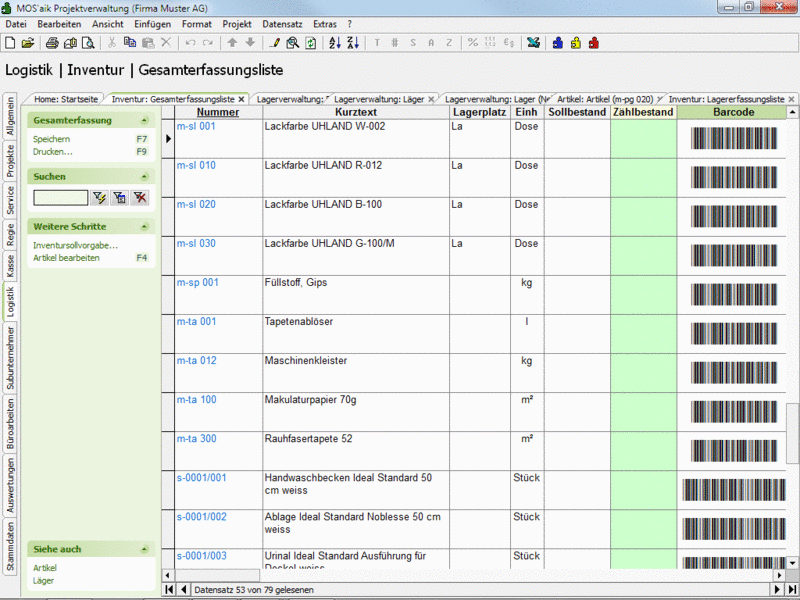
Task: Click the undo arrow icon
Action: pyautogui.click(x=190, y=43)
